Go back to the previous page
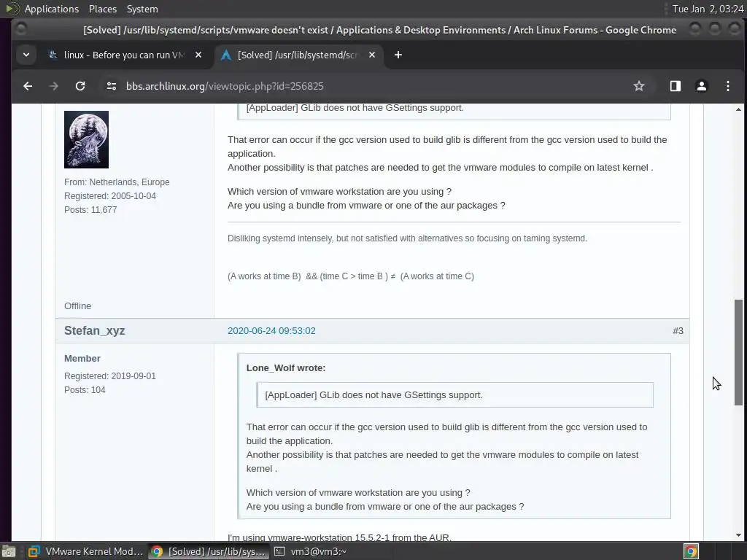The image size is (747, 560). [28, 86]
